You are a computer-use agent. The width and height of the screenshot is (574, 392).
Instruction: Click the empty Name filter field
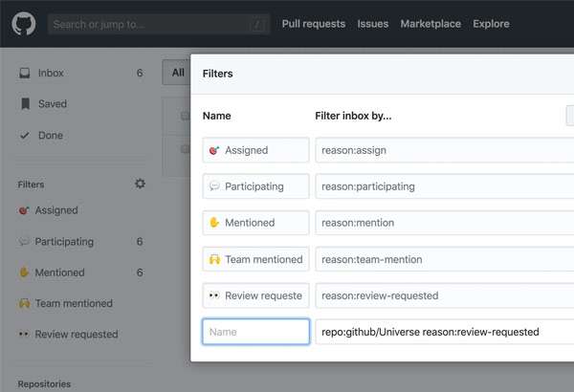255,332
